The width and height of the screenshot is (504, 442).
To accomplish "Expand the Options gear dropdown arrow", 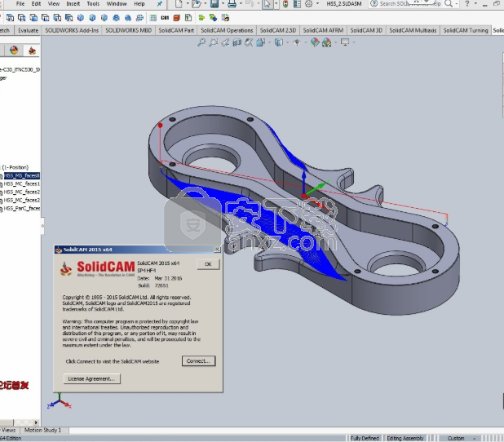I will pyautogui.click(x=317, y=4).
